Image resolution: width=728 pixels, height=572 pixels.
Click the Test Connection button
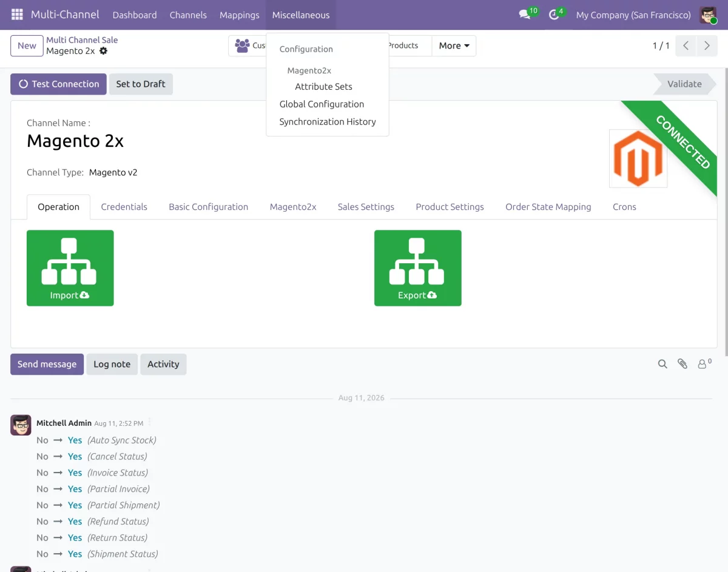point(58,84)
